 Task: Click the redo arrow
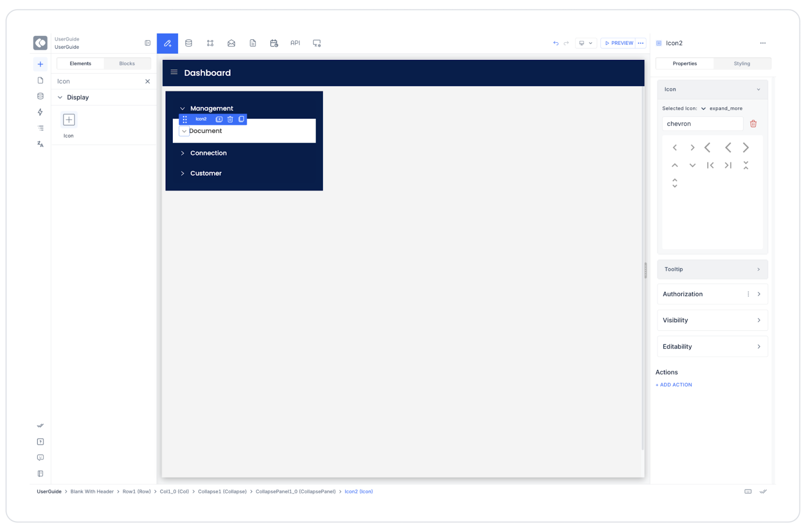pos(566,43)
